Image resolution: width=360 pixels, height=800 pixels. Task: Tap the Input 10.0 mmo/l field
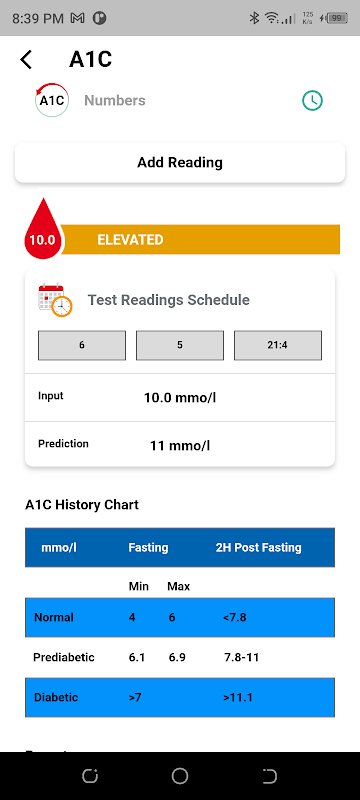pos(180,397)
